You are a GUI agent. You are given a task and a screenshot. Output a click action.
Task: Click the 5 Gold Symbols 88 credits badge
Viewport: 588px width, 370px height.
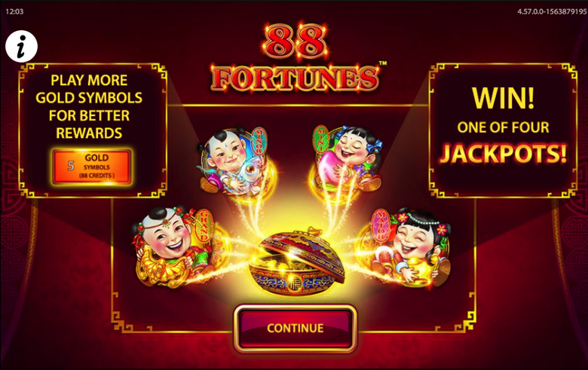click(92, 167)
